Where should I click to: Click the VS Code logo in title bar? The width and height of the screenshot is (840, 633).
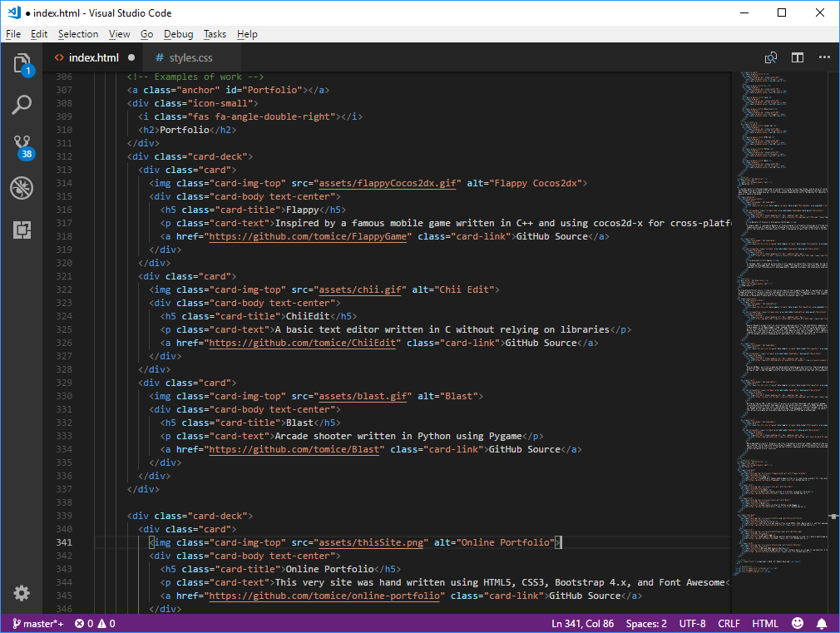pos(14,12)
